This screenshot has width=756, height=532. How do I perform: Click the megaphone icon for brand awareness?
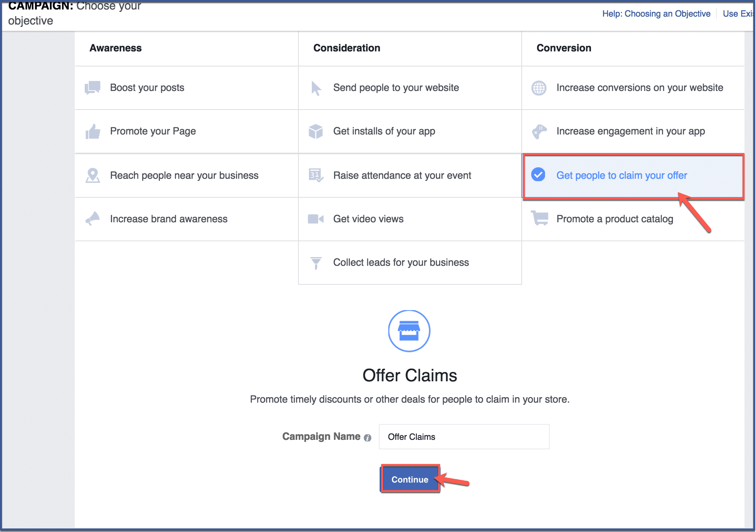(x=93, y=219)
